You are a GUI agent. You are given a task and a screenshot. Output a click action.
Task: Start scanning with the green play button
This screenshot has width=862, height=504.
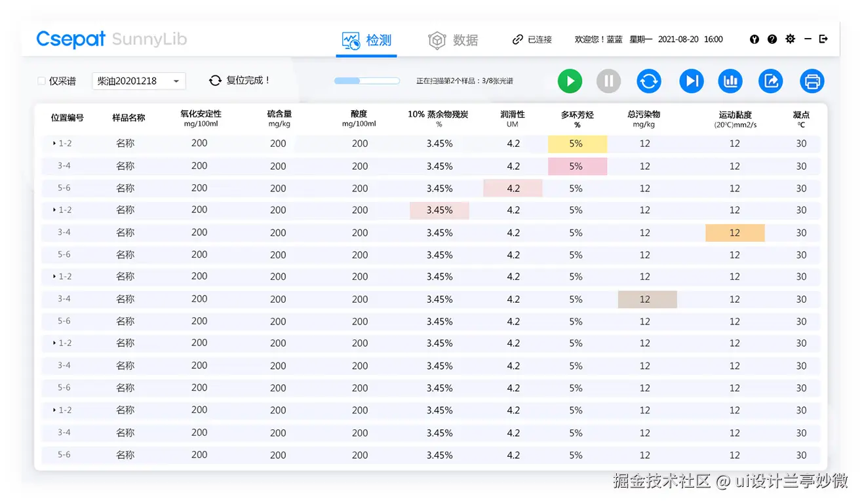pyautogui.click(x=569, y=81)
